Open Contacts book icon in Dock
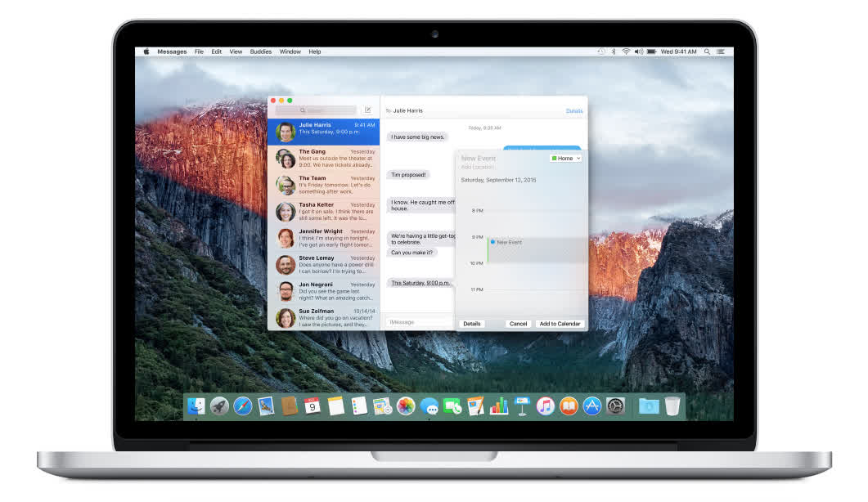The image size is (868, 502). click(x=289, y=407)
